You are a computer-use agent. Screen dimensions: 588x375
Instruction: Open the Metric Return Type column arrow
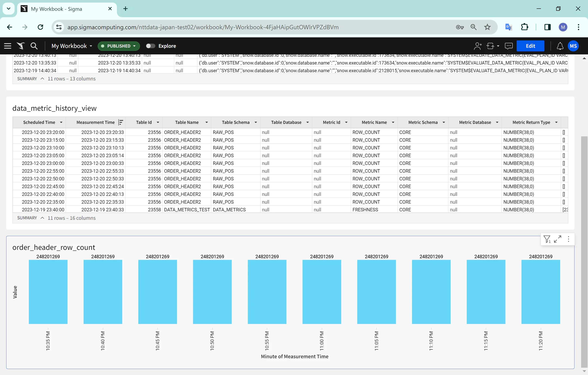click(556, 122)
